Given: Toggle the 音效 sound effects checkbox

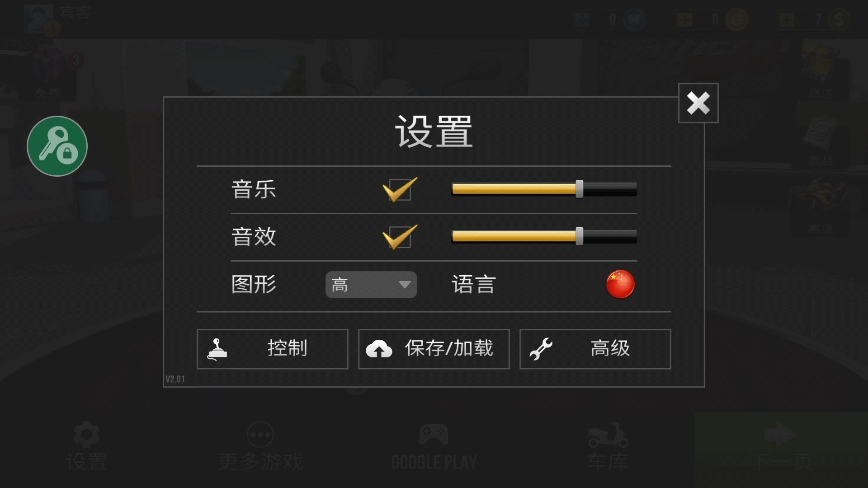Looking at the screenshot, I should pos(400,237).
